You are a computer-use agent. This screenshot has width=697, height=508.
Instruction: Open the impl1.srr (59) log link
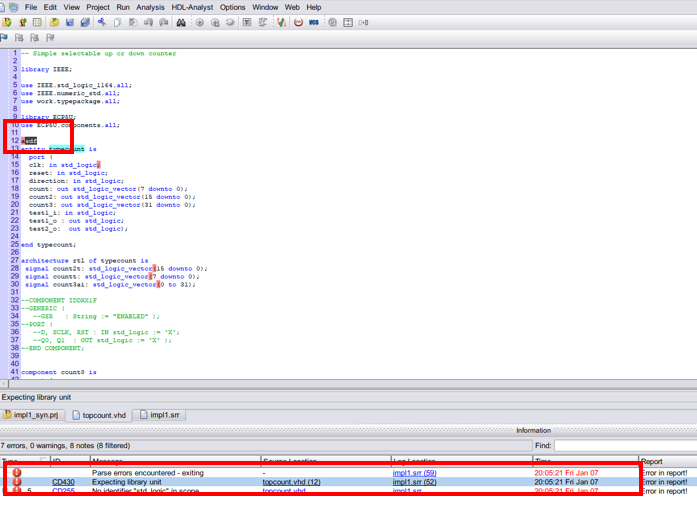point(414,473)
